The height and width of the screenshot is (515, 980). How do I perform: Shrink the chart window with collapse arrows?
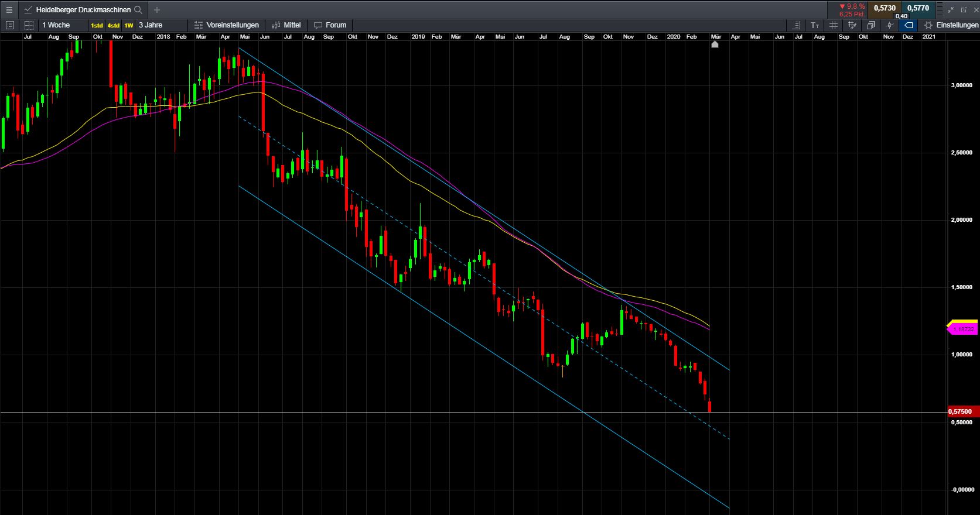(951, 10)
